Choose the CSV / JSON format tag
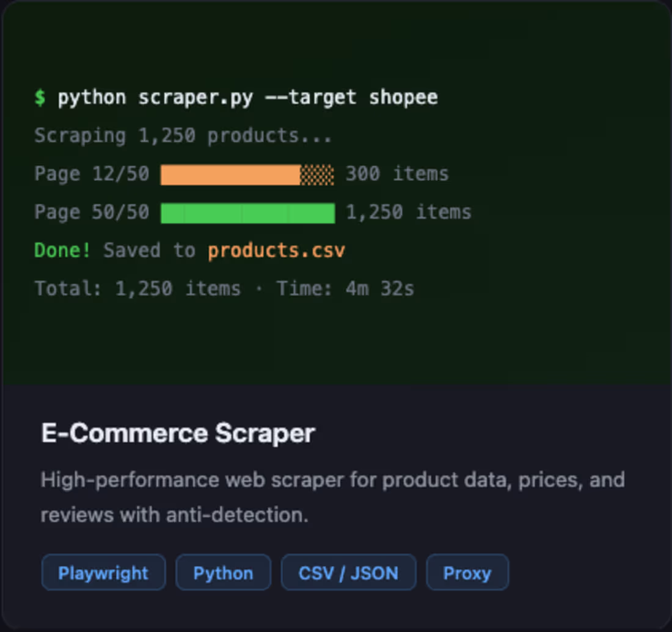The height and width of the screenshot is (632, 672). click(x=348, y=572)
